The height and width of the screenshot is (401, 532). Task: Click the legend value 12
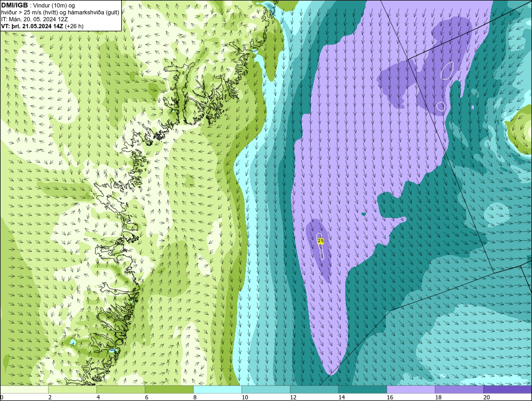point(293,397)
